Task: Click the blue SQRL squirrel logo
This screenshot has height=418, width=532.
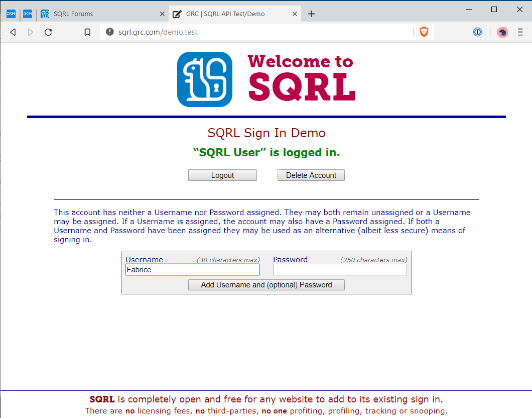Action: [x=205, y=79]
